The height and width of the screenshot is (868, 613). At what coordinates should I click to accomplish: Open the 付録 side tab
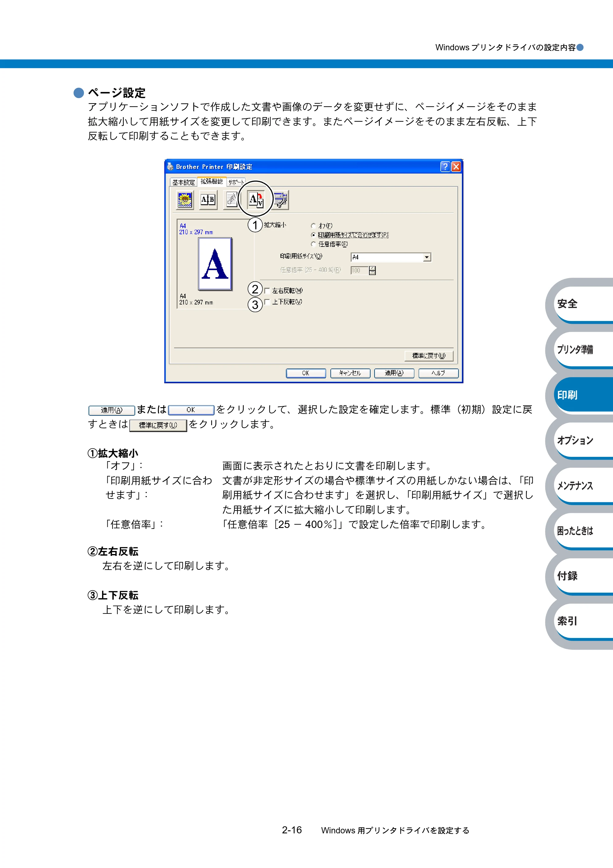tap(583, 576)
